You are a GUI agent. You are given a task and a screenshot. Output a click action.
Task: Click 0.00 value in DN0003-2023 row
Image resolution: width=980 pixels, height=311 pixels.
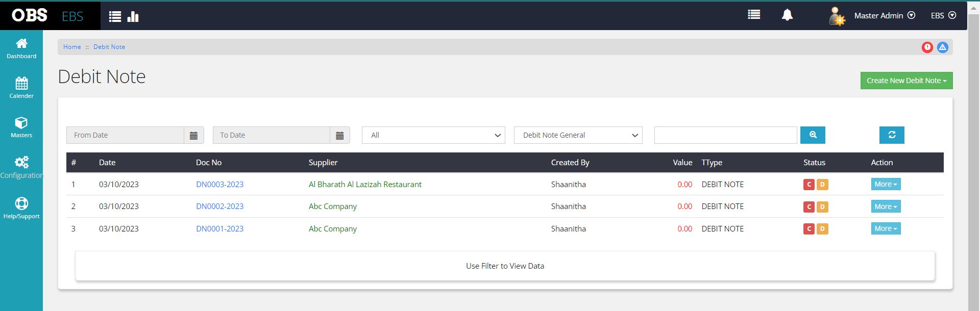pos(684,185)
